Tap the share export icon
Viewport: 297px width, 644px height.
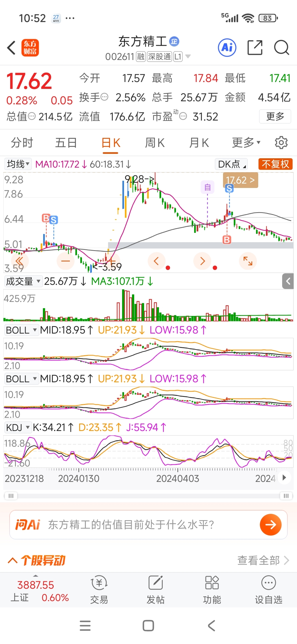click(255, 48)
